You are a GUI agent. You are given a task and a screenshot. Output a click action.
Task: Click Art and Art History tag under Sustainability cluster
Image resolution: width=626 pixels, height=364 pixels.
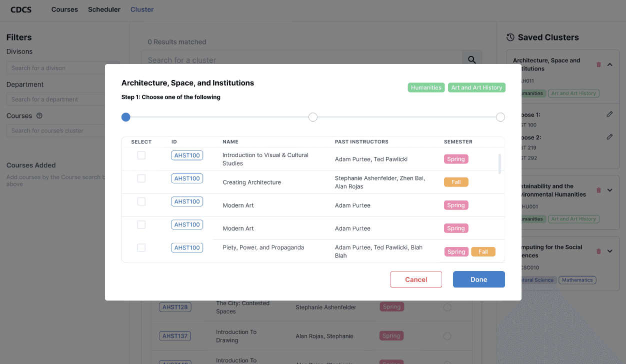tap(573, 219)
